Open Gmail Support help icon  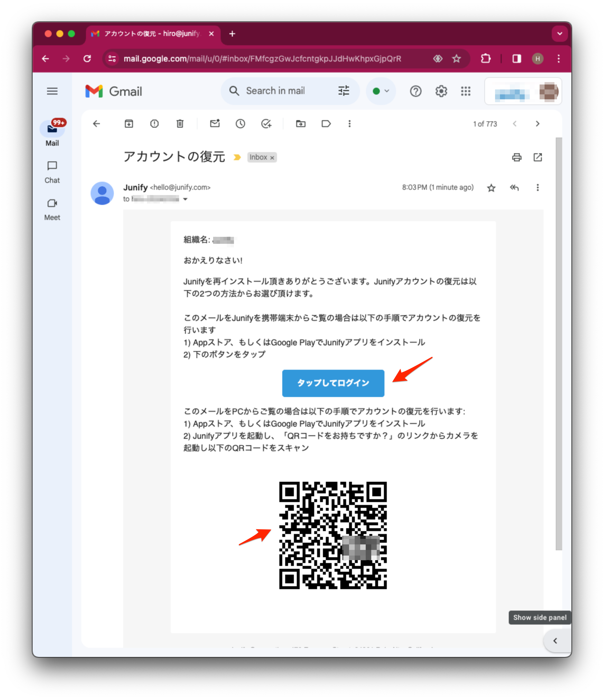416,91
